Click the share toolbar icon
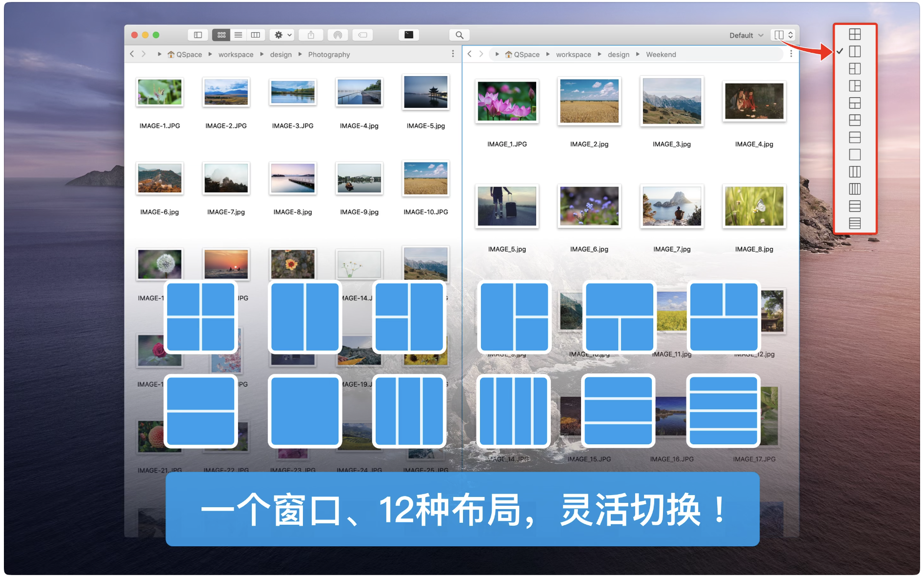924x578 pixels. click(311, 35)
